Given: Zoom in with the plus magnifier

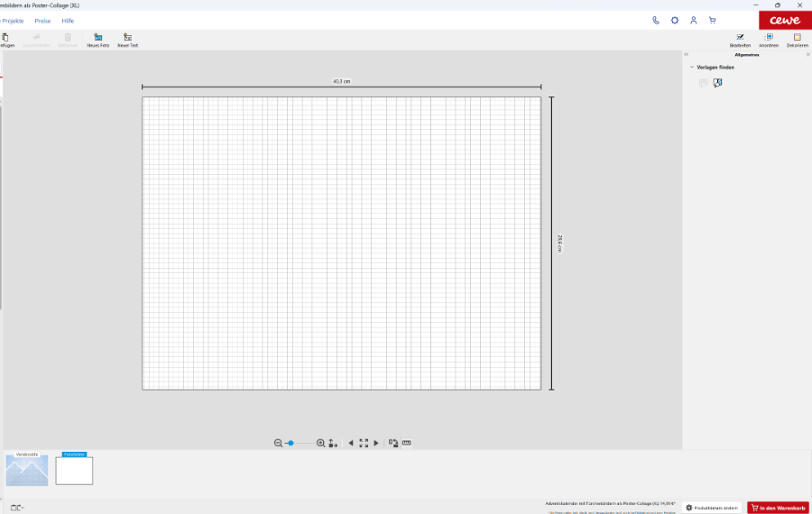Looking at the screenshot, I should pos(320,443).
